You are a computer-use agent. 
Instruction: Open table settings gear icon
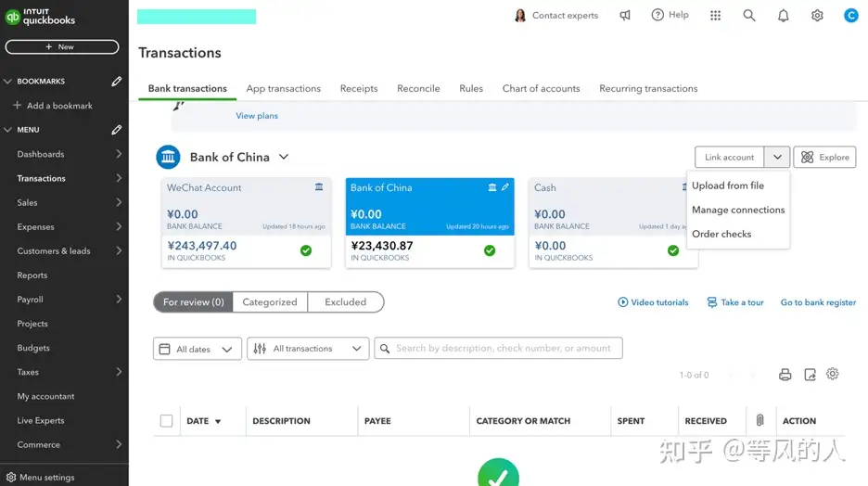(833, 374)
